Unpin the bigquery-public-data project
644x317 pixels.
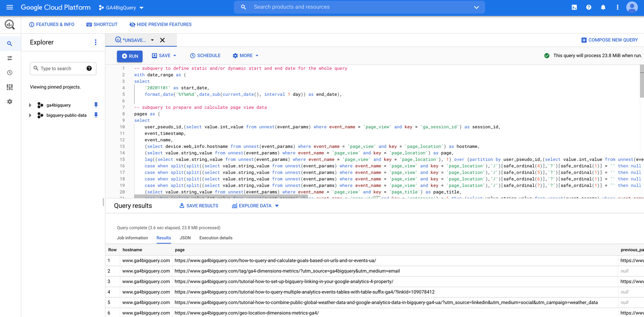point(96,115)
